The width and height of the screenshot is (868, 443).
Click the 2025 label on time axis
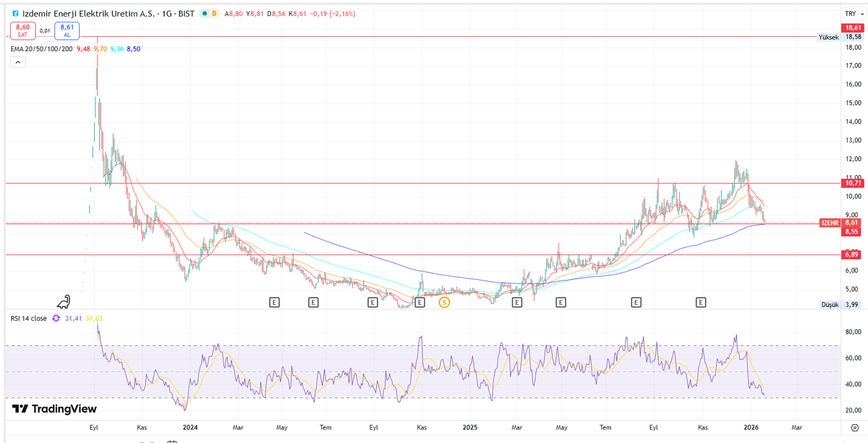click(470, 428)
